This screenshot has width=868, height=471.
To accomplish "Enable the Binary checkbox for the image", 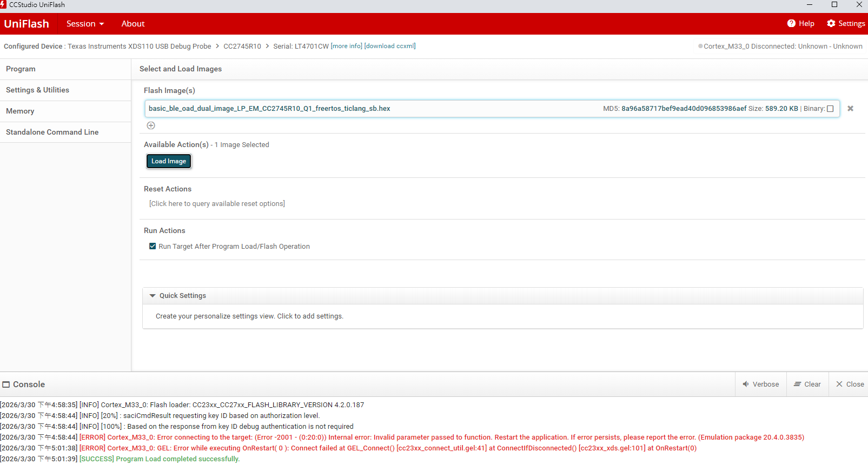I will tap(830, 109).
